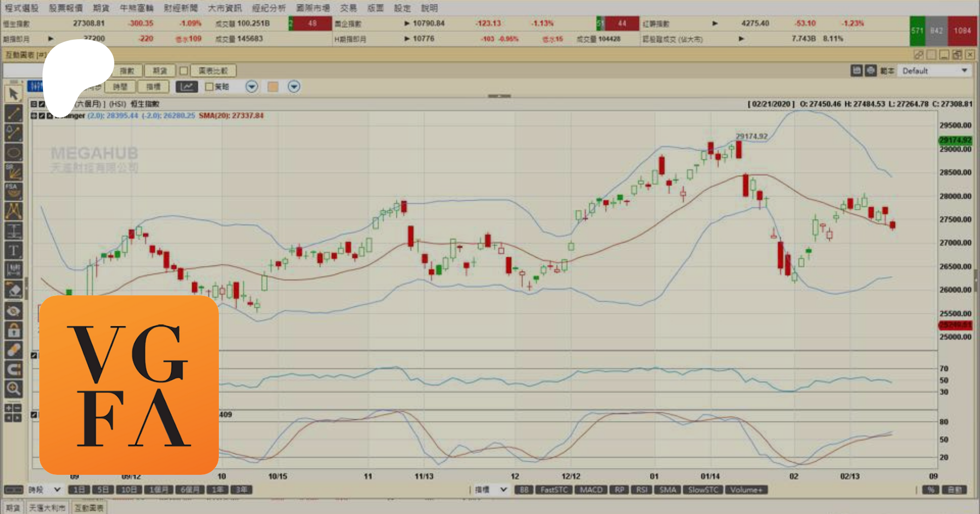980x514 pixels.
Task: Click the SlowSTC indicator button
Action: click(703, 490)
